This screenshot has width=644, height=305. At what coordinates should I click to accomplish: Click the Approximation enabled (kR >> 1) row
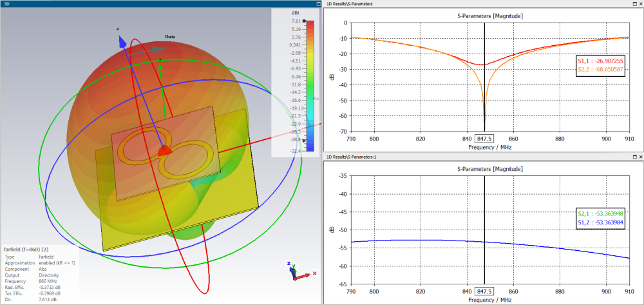tap(40, 262)
